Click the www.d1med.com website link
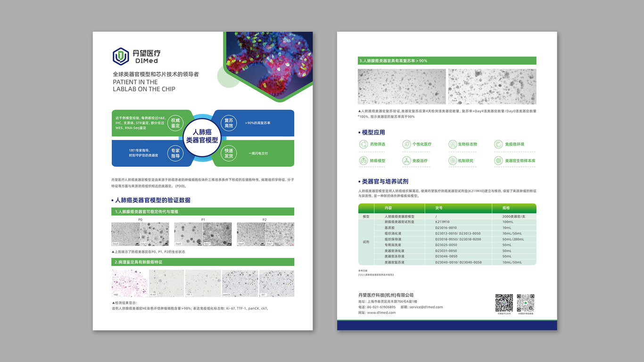Viewport: 644px width, 362px height. coord(381,313)
